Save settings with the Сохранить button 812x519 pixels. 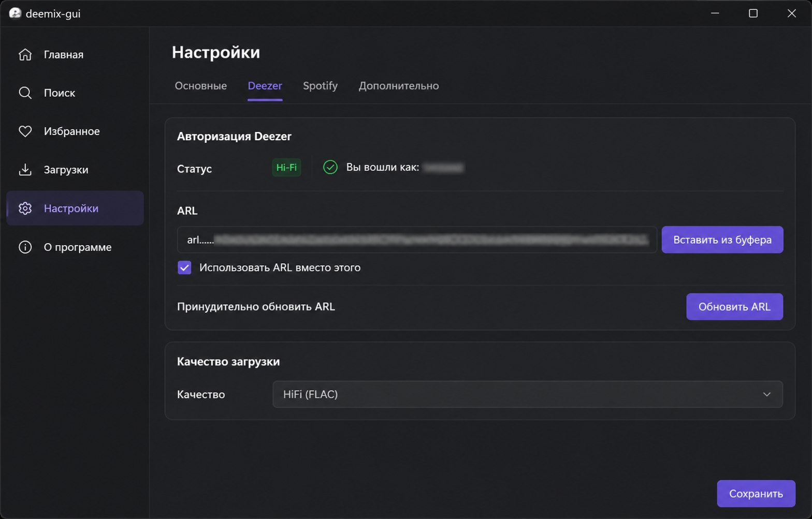(756, 494)
